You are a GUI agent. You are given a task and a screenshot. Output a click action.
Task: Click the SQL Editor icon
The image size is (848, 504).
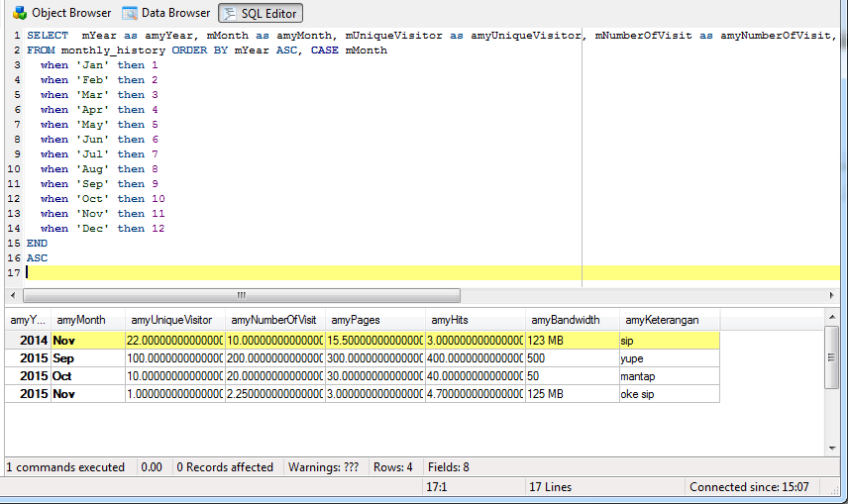pos(230,14)
